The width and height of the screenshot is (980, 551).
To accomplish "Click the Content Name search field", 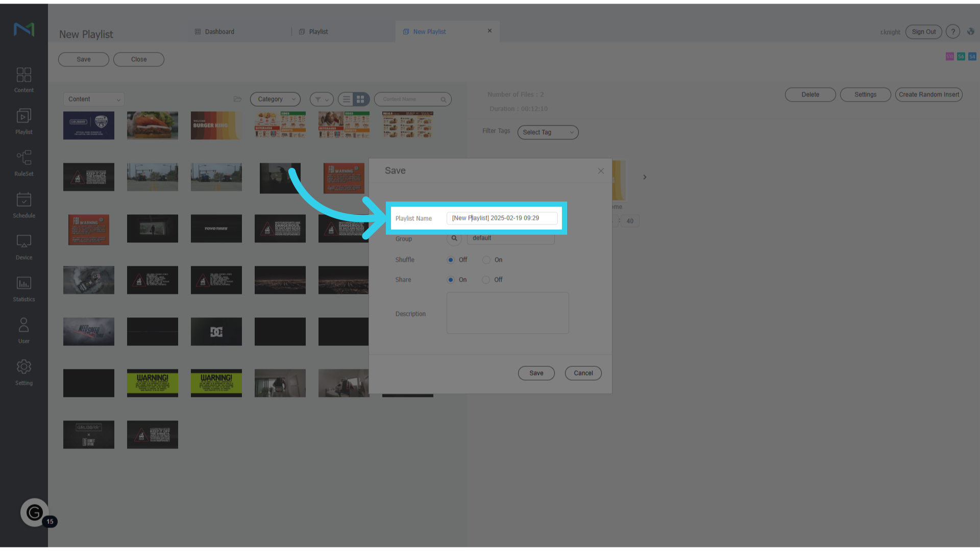I will point(412,99).
